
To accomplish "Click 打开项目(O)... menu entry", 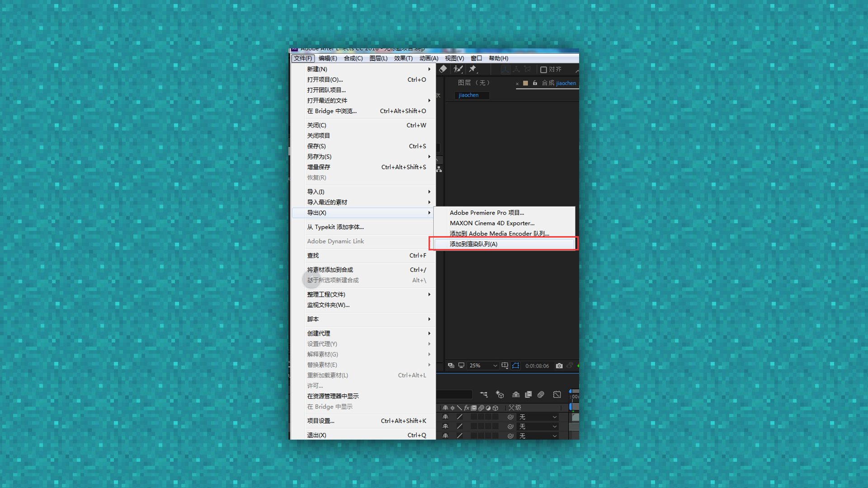I will pyautogui.click(x=364, y=80).
